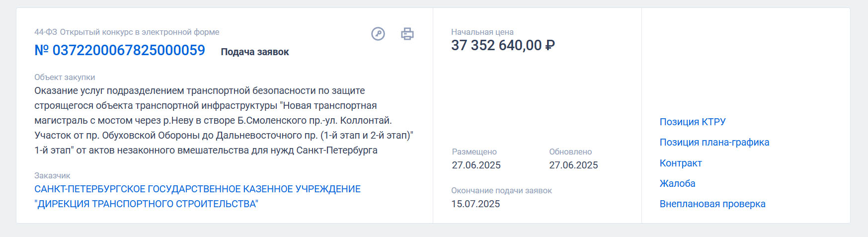
Task: Open the Позиция плана-графика link
Action: [714, 142]
